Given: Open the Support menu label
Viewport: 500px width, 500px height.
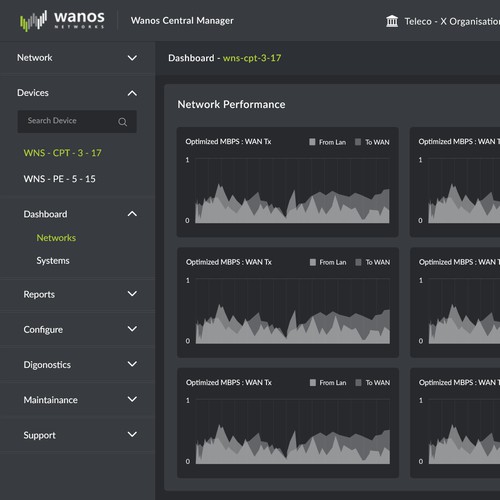Looking at the screenshot, I should pos(39,435).
